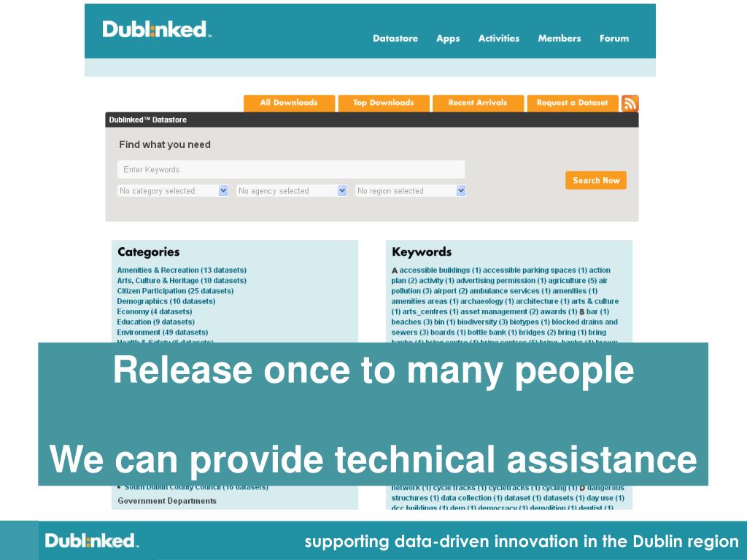Click the day use (1) keyword
Image resolution: width=747 pixels, height=560 pixels.
pos(605,498)
